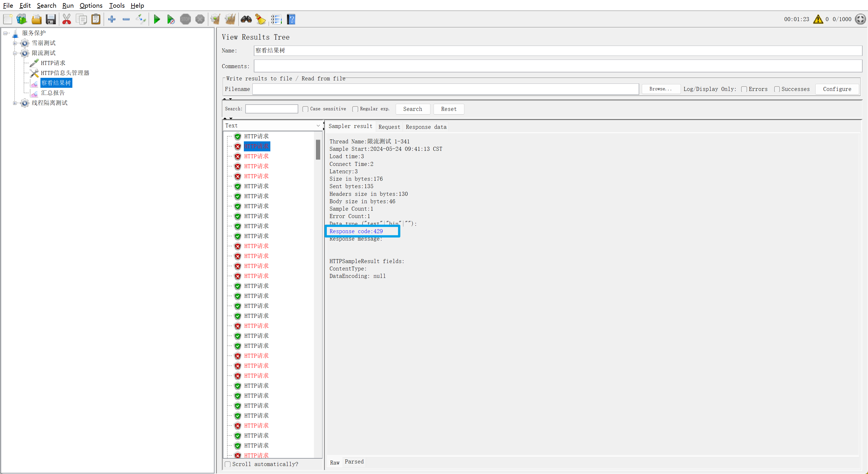The image size is (868, 474).
Task: Click the Clear All broom icon
Action: 230,19
